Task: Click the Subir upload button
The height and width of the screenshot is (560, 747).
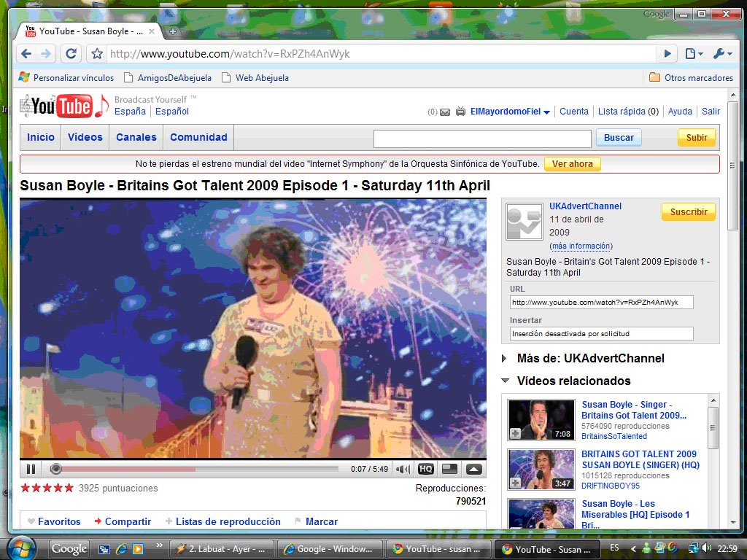Action: [697, 138]
